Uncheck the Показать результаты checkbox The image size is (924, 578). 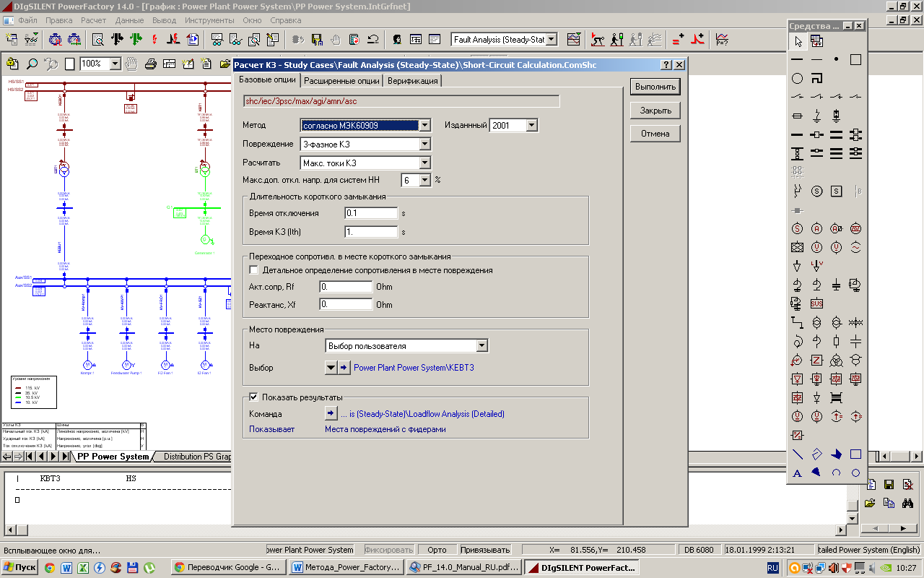click(x=253, y=397)
